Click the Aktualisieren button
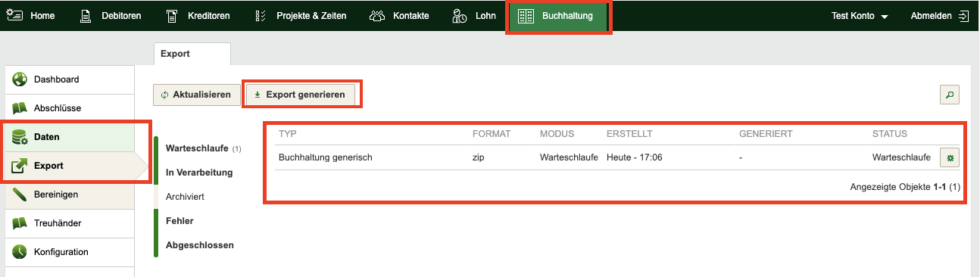The height and width of the screenshot is (277, 980). (197, 95)
